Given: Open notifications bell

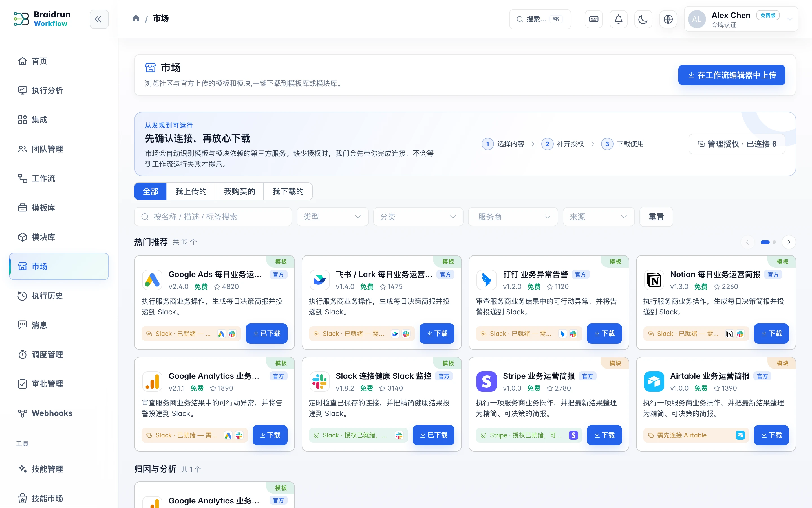Looking at the screenshot, I should point(618,19).
